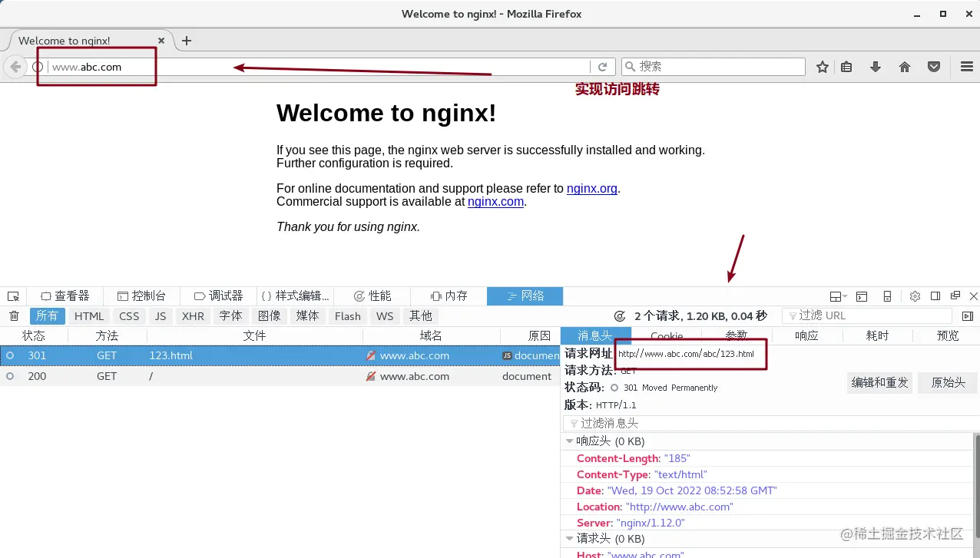Select the 301 GET 123.html request row
This screenshot has width=980, height=558.
click(x=280, y=356)
